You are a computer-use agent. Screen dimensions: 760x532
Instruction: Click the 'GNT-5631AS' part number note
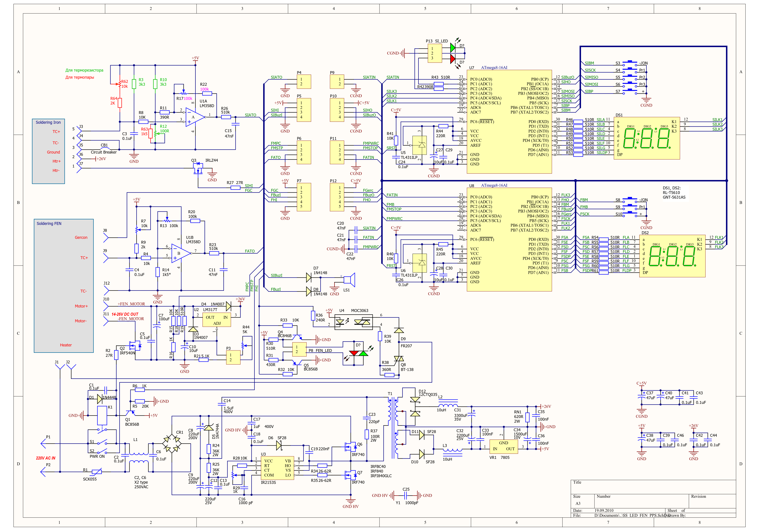[674, 197]
